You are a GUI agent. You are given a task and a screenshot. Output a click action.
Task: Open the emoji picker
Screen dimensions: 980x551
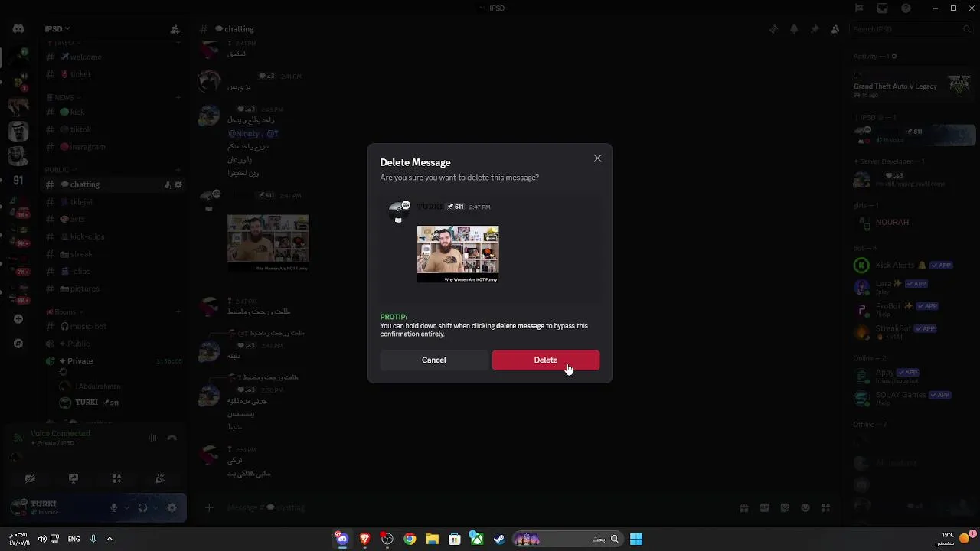[805, 507]
